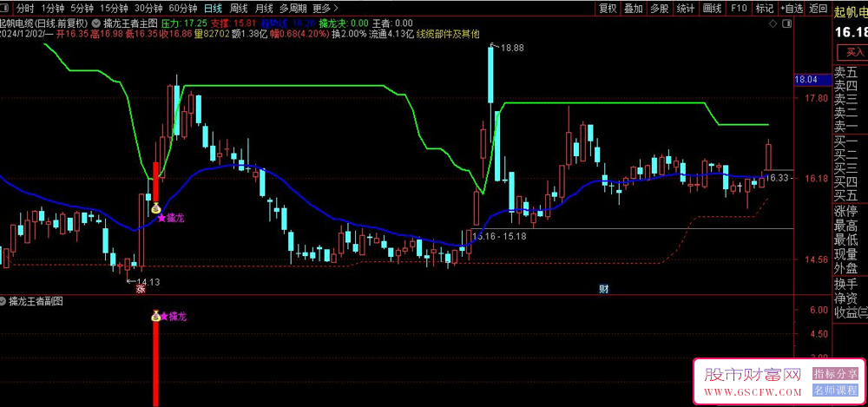Toggle the side panel icon near diamond
This screenshot has height=407, width=868.
[x=786, y=23]
